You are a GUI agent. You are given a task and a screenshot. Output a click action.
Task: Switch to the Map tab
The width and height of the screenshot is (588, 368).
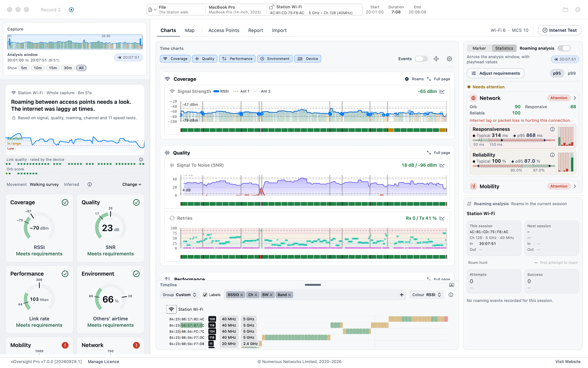coord(190,30)
